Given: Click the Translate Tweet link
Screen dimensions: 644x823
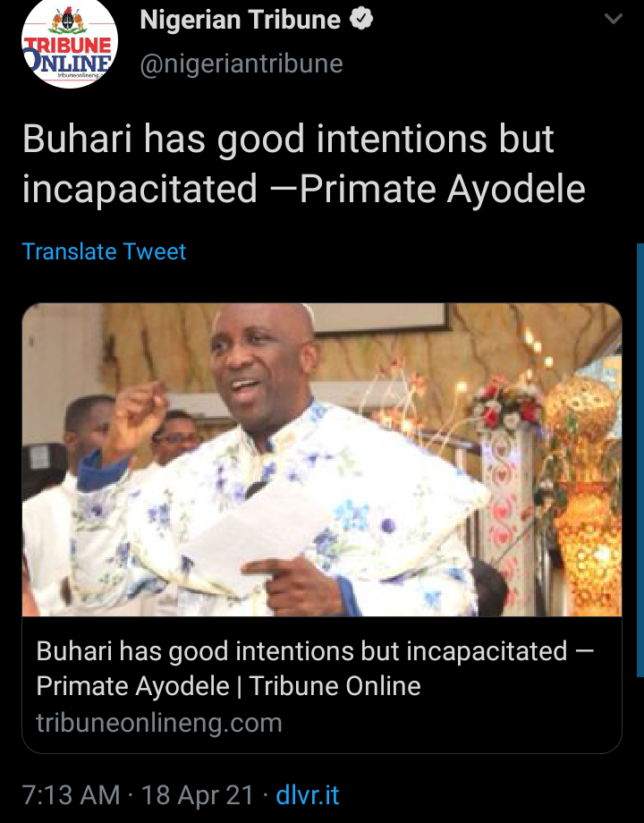Looking at the screenshot, I should (x=104, y=251).
